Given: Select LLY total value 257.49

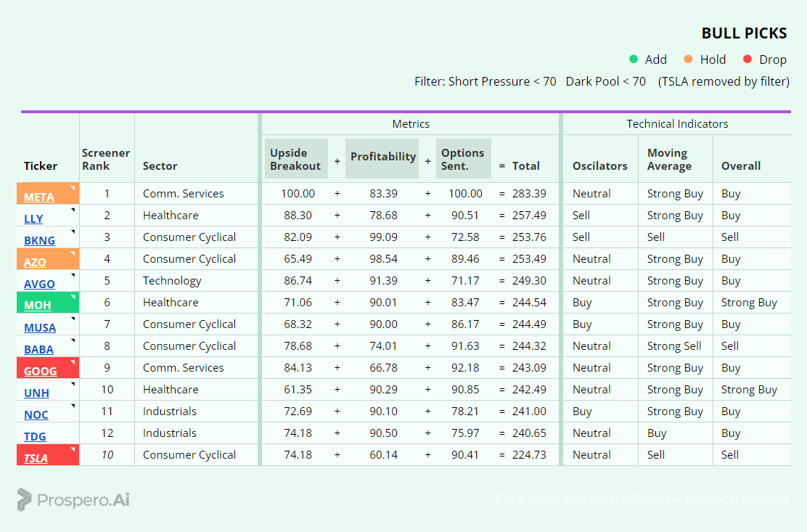Looking at the screenshot, I should tap(529, 215).
